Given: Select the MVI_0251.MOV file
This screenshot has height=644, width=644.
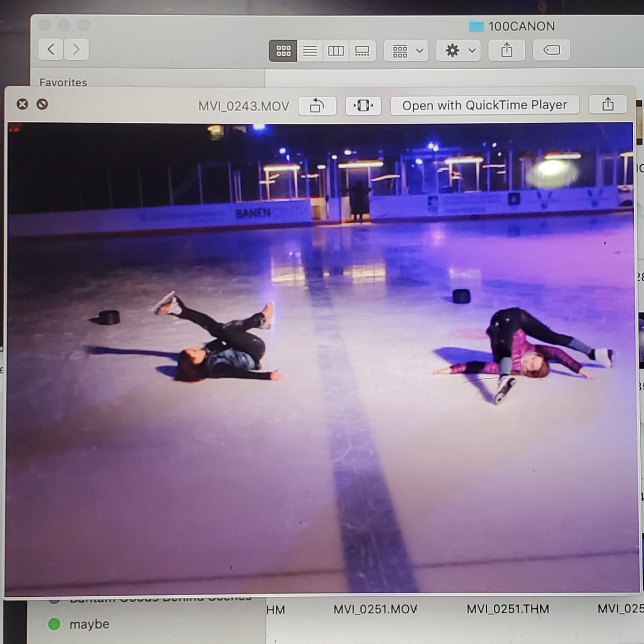Looking at the screenshot, I should click(375, 609).
